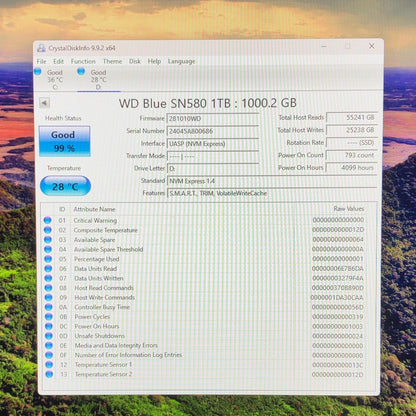Select the C: drive status orb
The width and height of the screenshot is (416, 416).
click(38, 71)
